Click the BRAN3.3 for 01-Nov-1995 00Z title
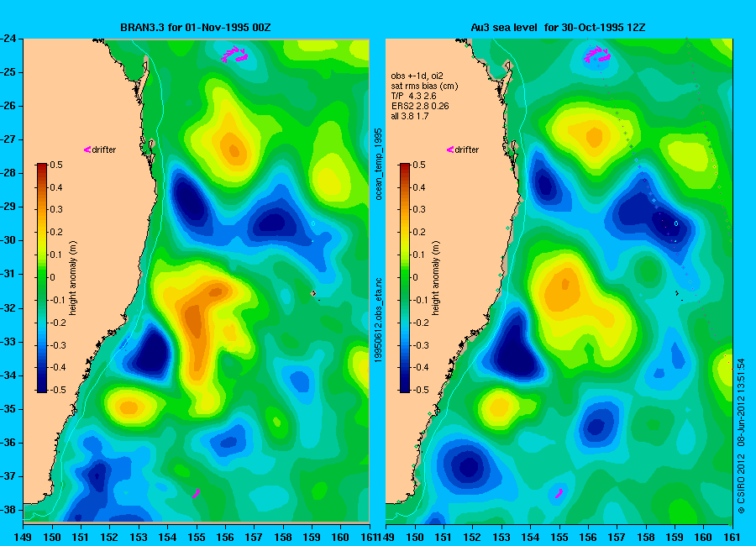Screen dimensions: 756x546 (x=195, y=28)
